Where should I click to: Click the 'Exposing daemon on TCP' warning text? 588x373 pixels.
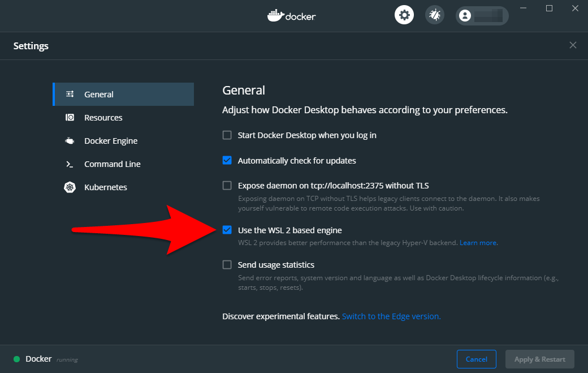coord(389,203)
